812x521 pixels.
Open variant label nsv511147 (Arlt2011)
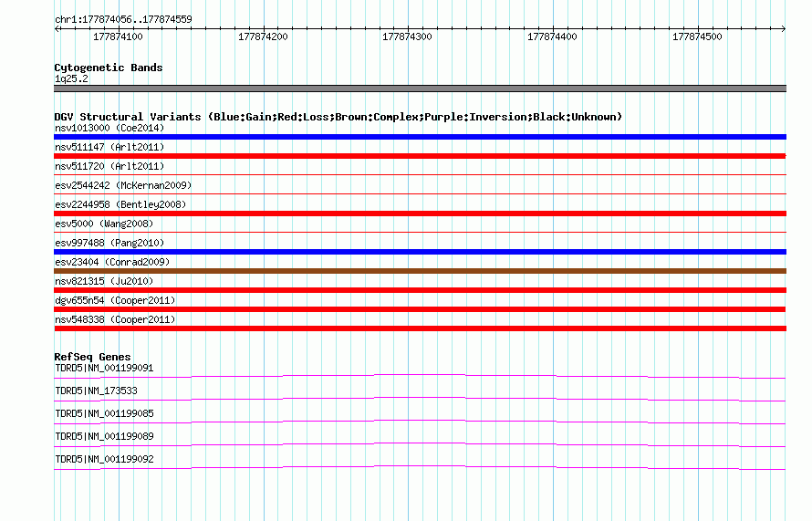point(109,147)
